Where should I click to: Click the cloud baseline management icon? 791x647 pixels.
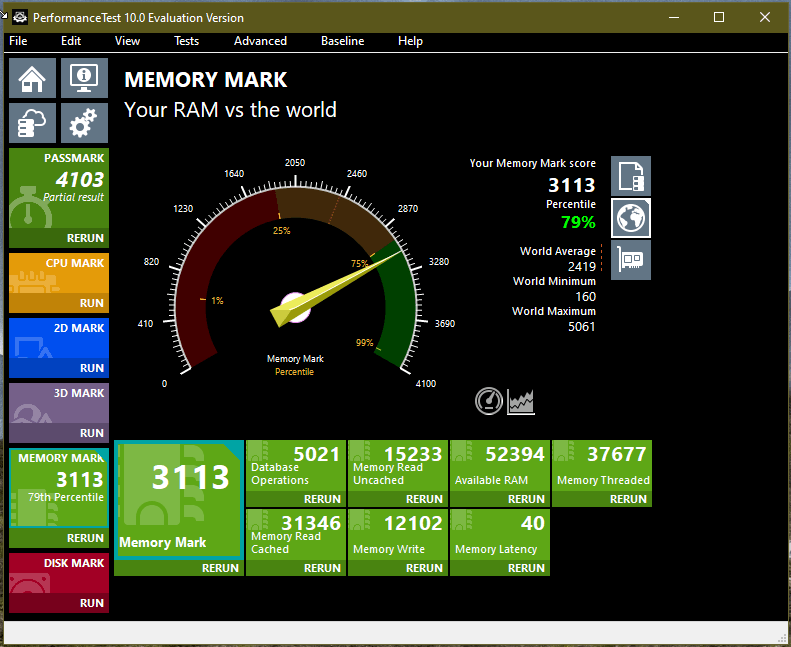point(33,124)
